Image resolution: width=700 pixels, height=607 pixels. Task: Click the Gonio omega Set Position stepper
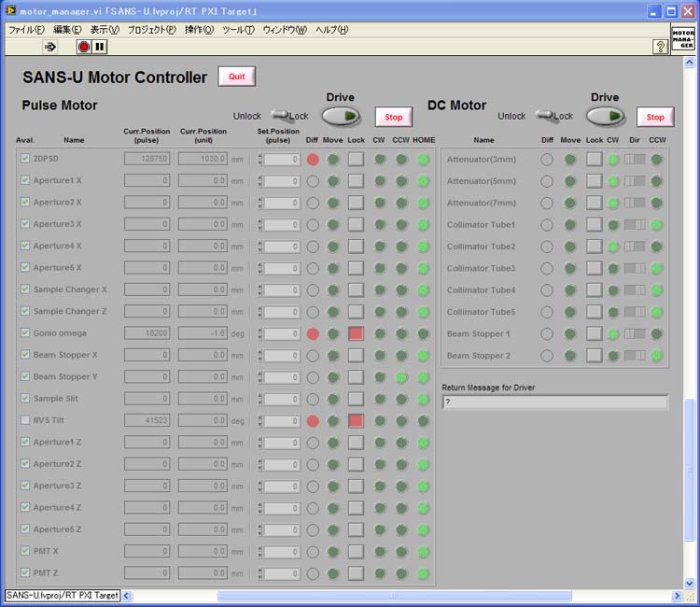click(x=259, y=333)
